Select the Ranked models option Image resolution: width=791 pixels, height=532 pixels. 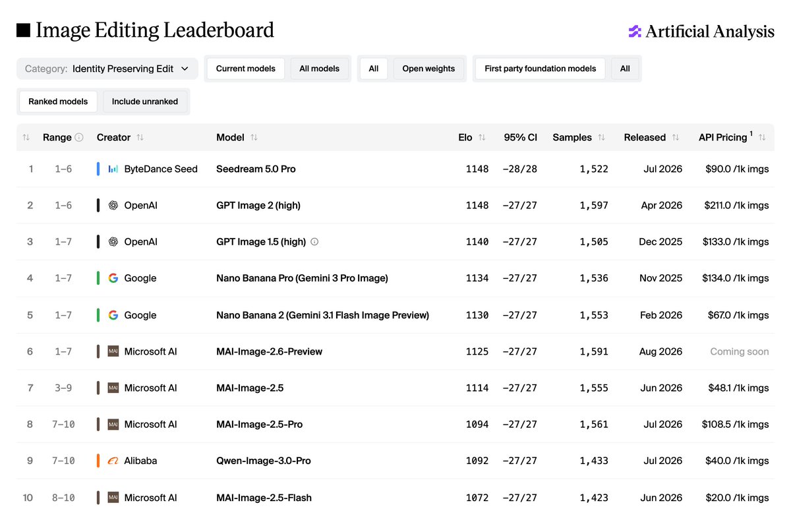(x=59, y=102)
